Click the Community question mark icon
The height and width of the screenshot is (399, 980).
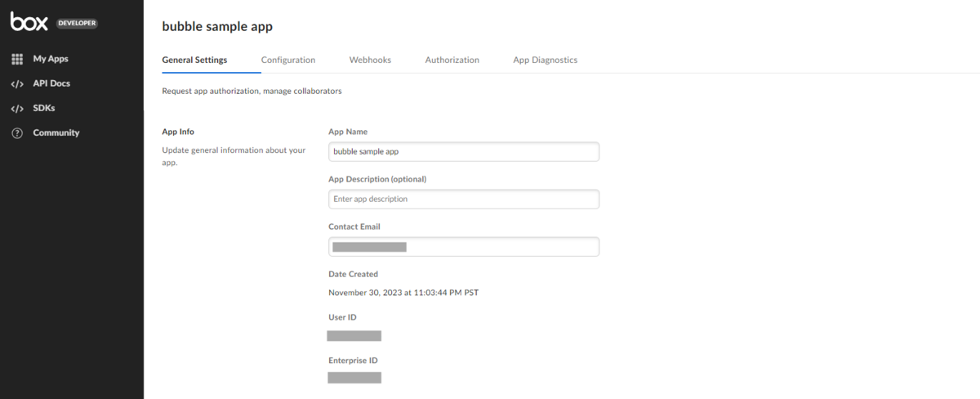(x=17, y=132)
